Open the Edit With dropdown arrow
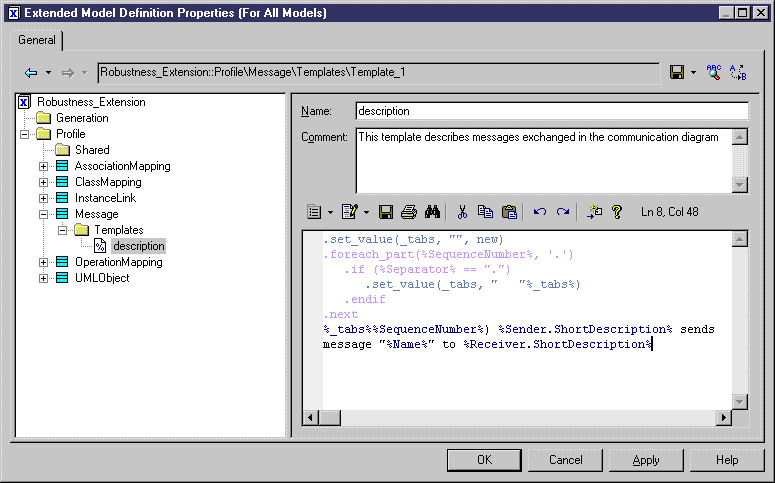 coord(366,212)
